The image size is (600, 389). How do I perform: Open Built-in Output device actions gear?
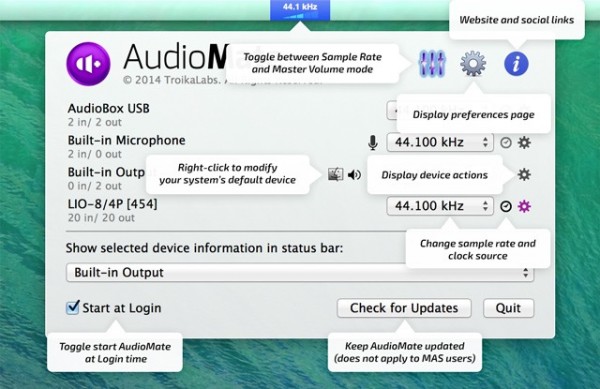click(524, 175)
